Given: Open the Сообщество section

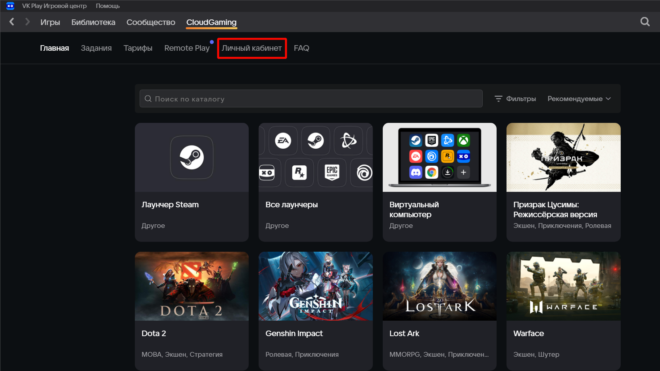Looking at the screenshot, I should (151, 22).
